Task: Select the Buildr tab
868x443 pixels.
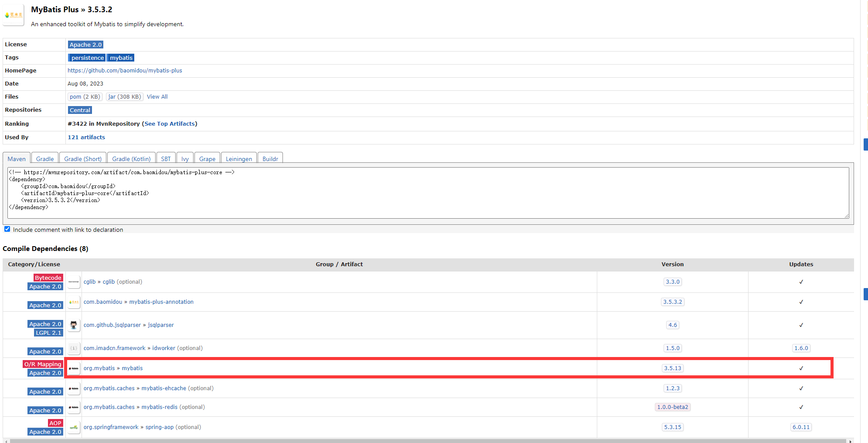Action: [270, 158]
